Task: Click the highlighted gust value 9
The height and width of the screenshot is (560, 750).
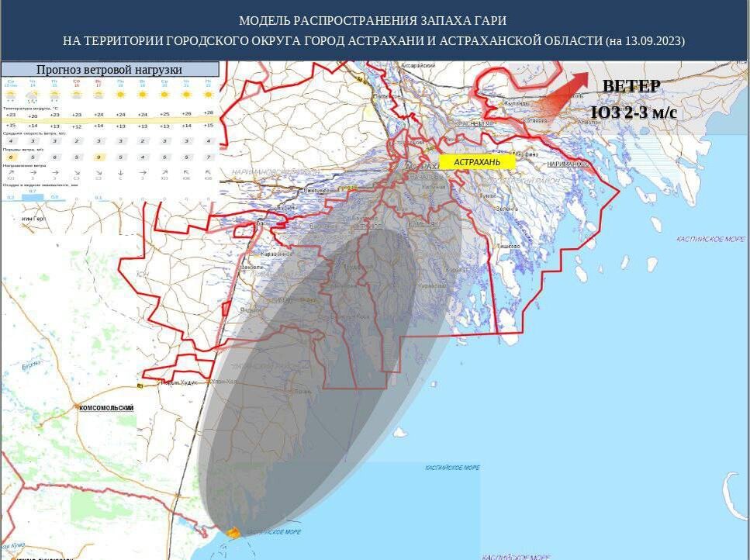Action: coord(99,157)
